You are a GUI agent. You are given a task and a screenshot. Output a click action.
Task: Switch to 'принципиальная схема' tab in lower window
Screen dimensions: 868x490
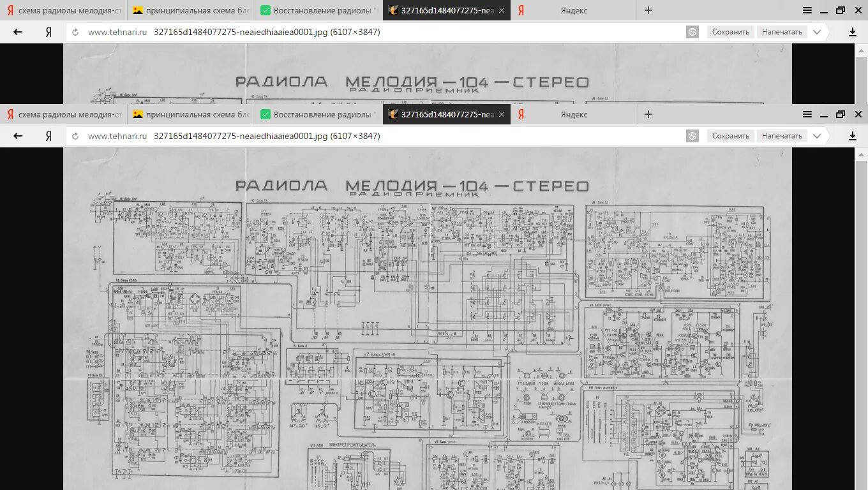click(x=191, y=114)
